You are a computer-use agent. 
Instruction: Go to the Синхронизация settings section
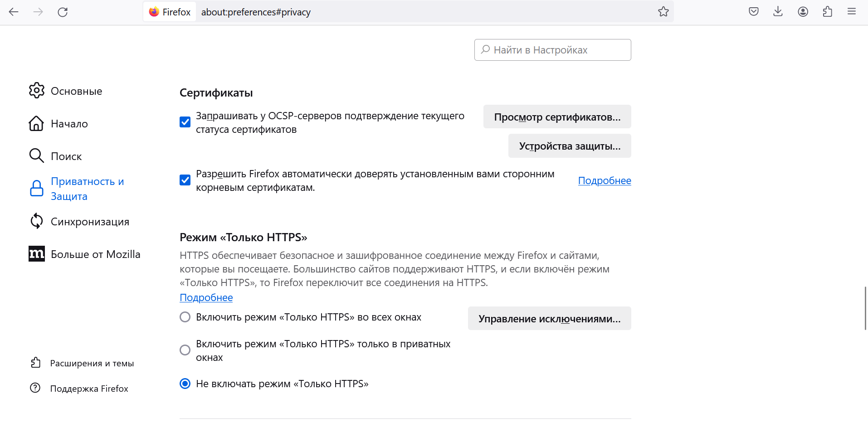pyautogui.click(x=90, y=222)
